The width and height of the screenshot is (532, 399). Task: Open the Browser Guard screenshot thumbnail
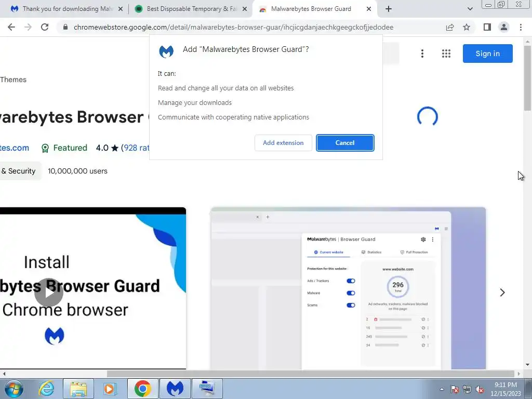[348, 288]
